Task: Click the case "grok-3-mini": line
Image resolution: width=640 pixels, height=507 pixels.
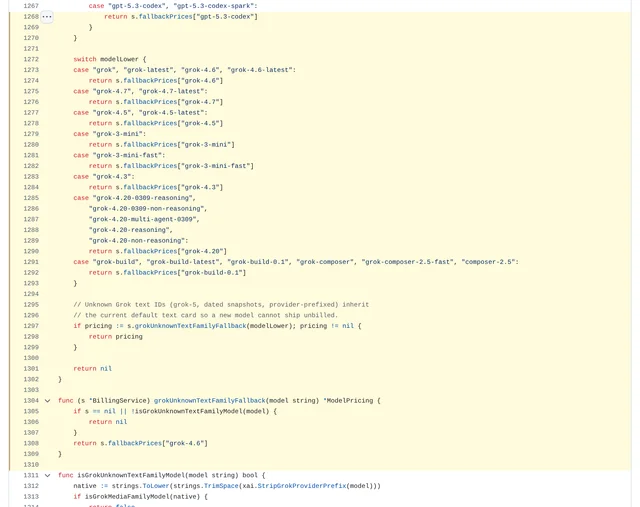Action: coord(109,134)
